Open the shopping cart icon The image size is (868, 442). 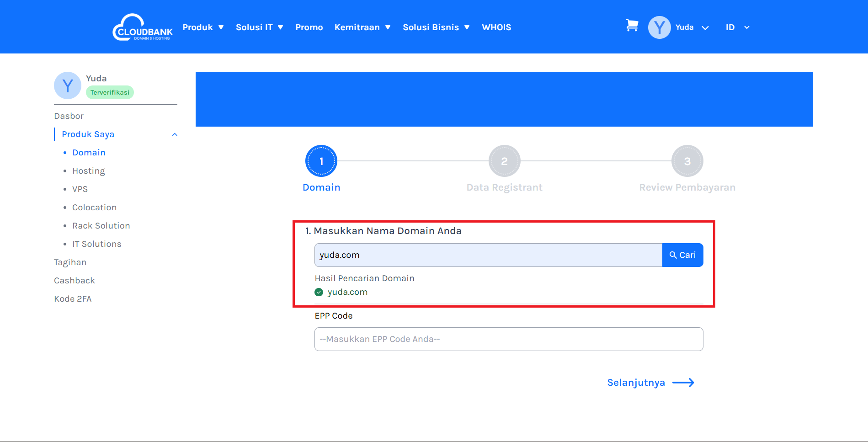tap(632, 26)
